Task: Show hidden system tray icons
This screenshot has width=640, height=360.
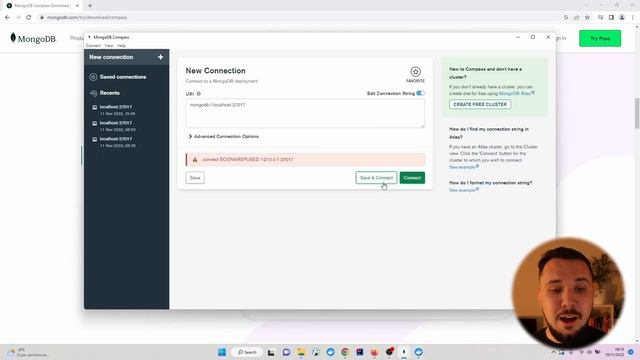Action: pos(554,352)
